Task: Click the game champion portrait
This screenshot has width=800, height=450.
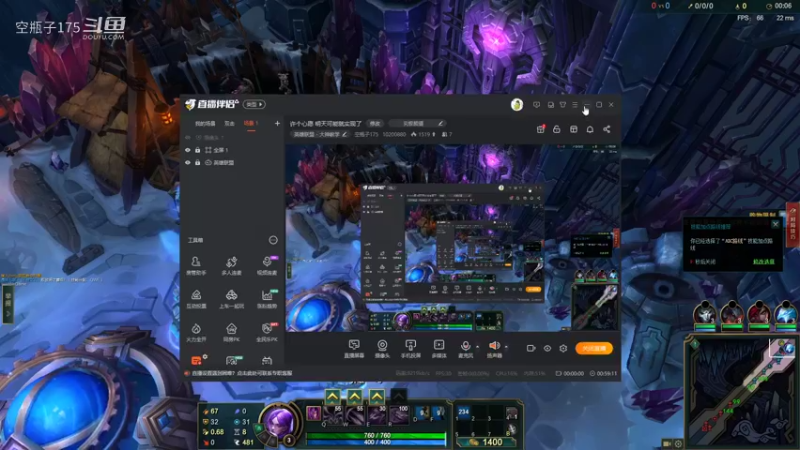Action: pyautogui.click(x=279, y=422)
